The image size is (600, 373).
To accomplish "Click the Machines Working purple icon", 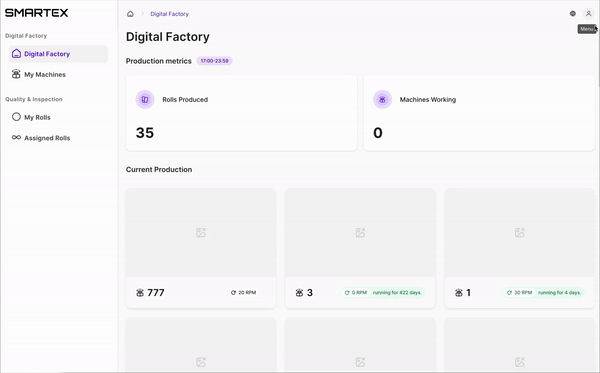I will pyautogui.click(x=382, y=99).
